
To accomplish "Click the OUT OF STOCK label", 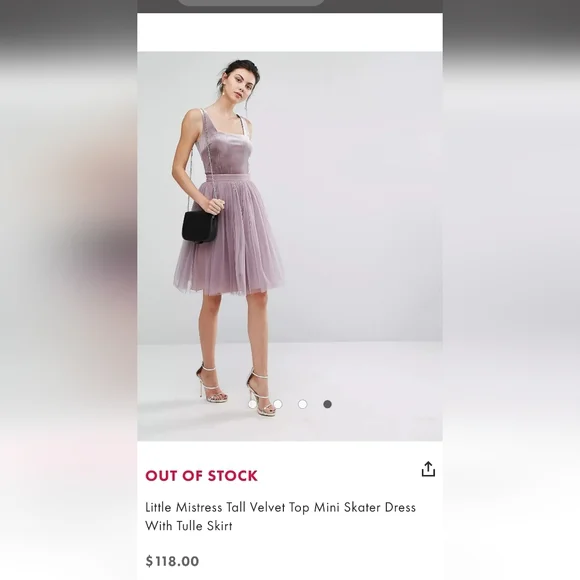I will click(201, 476).
